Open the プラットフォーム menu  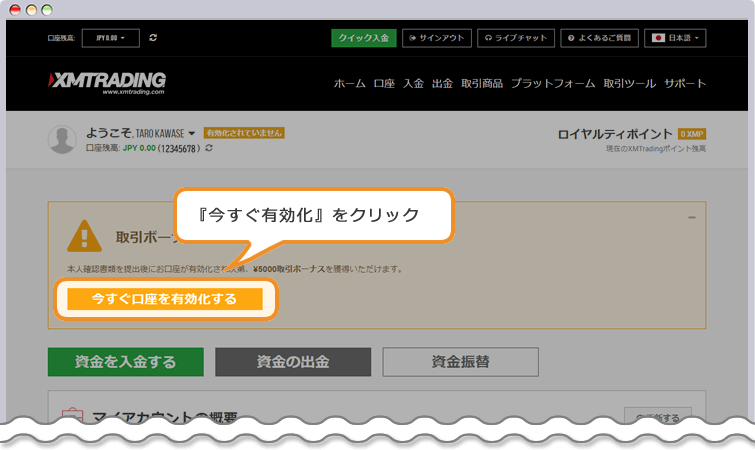point(553,84)
